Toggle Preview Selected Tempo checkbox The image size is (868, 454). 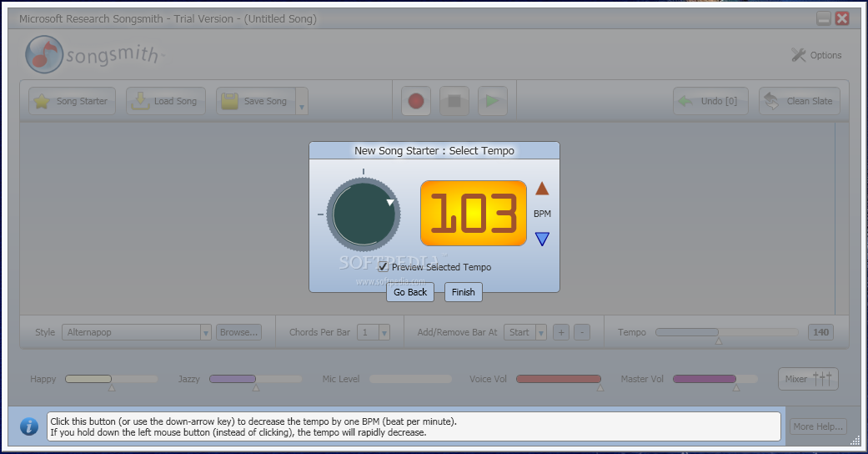(x=383, y=266)
